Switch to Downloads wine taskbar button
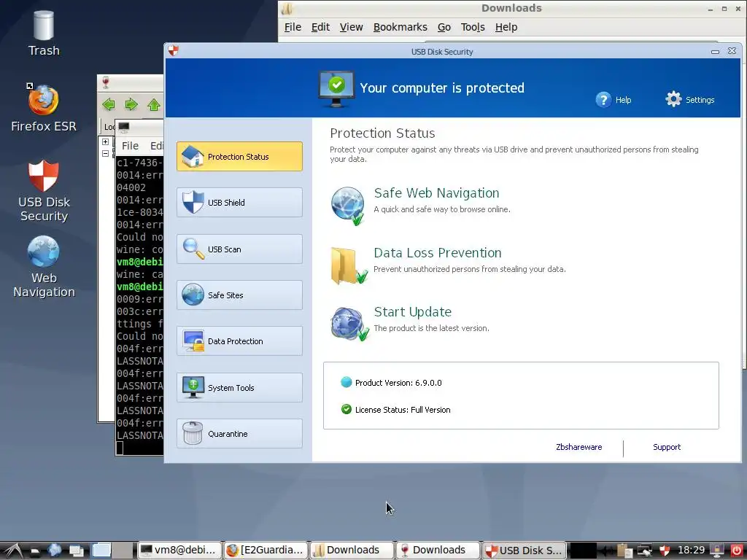Viewport: 747px width, 560px height. tap(438, 550)
